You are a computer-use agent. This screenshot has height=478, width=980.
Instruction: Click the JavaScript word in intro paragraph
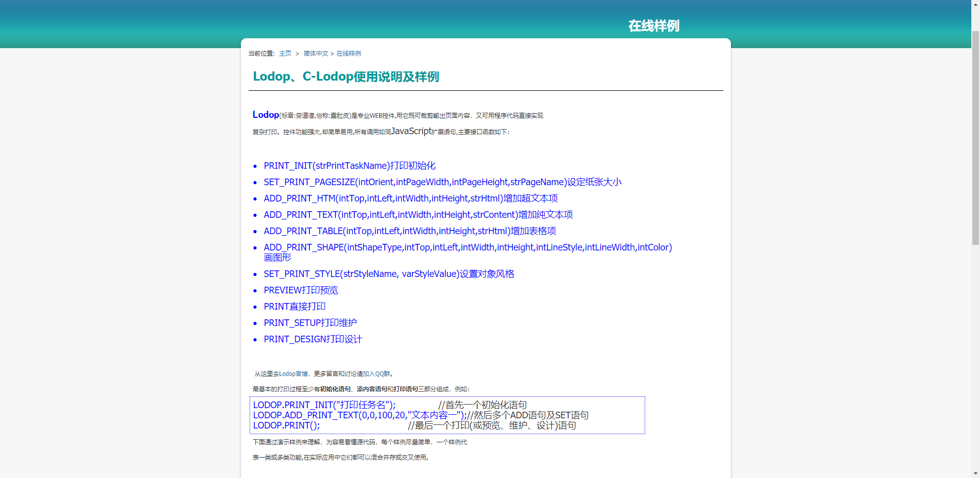pos(411,131)
